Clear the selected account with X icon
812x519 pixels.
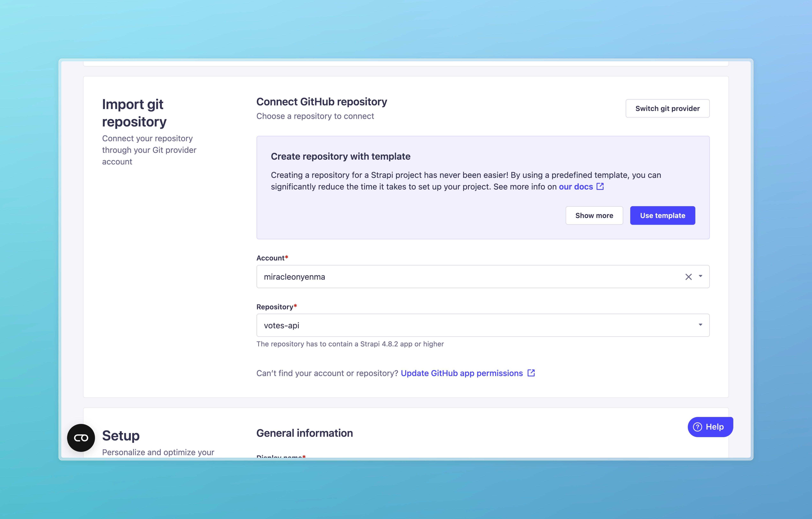688,277
